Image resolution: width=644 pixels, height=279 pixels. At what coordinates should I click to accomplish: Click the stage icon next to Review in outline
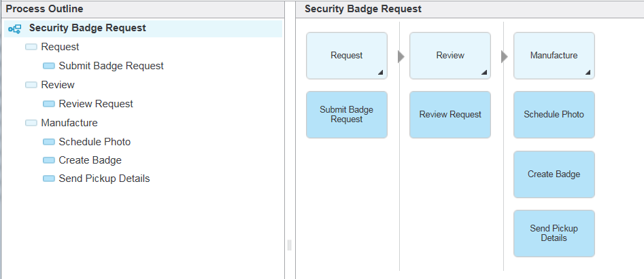pos(31,85)
